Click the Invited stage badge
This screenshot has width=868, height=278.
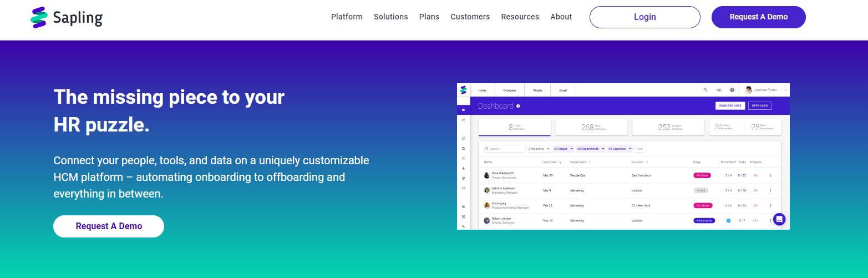pyautogui.click(x=701, y=190)
